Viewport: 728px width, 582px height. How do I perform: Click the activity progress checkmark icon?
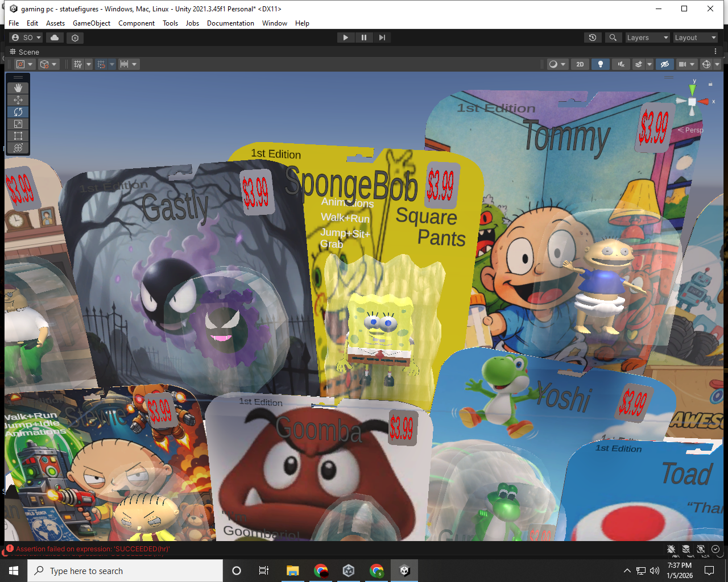(715, 549)
